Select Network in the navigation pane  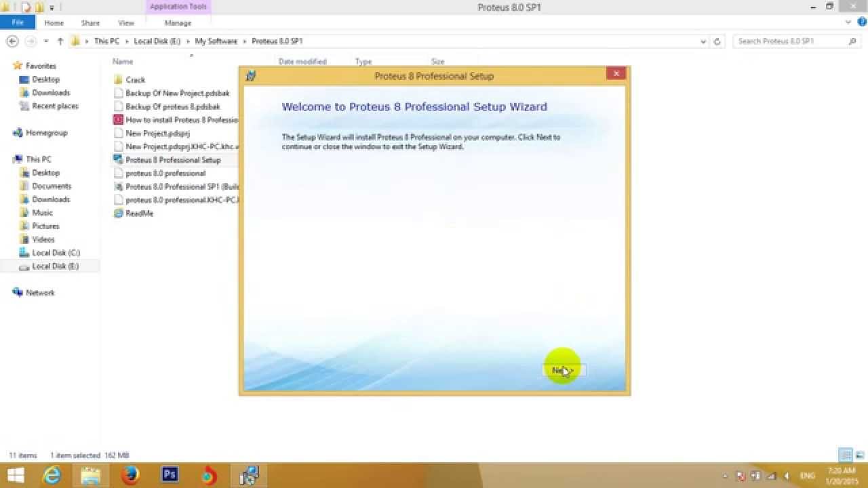[x=40, y=293]
